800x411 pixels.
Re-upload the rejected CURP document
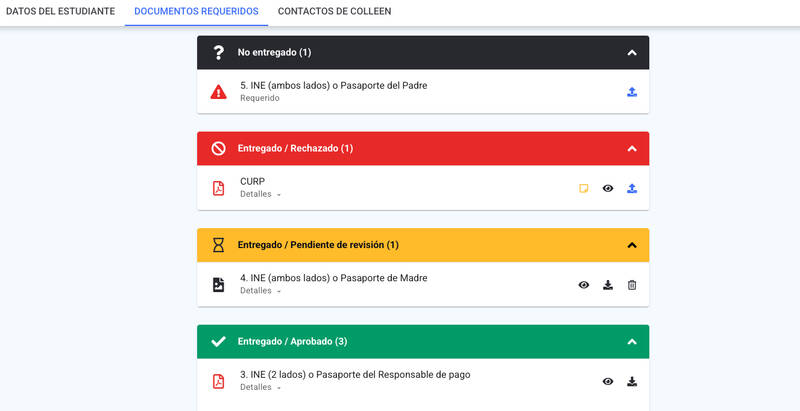point(632,188)
